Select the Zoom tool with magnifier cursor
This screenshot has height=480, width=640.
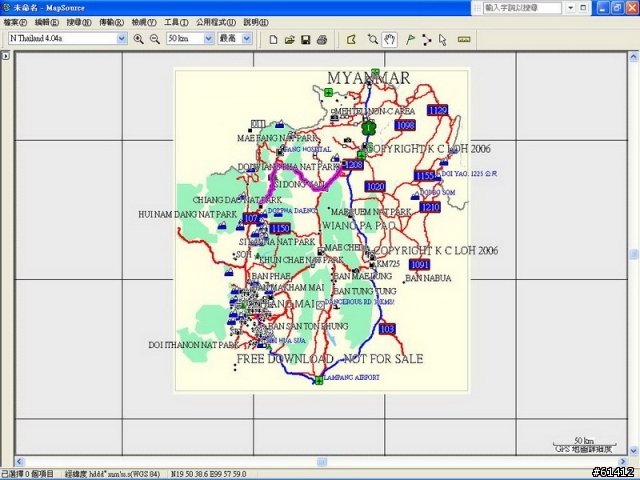click(372, 40)
